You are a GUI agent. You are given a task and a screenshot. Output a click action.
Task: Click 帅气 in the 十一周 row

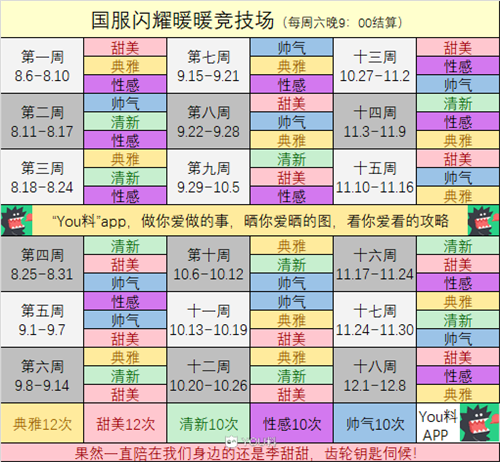pos(292,301)
